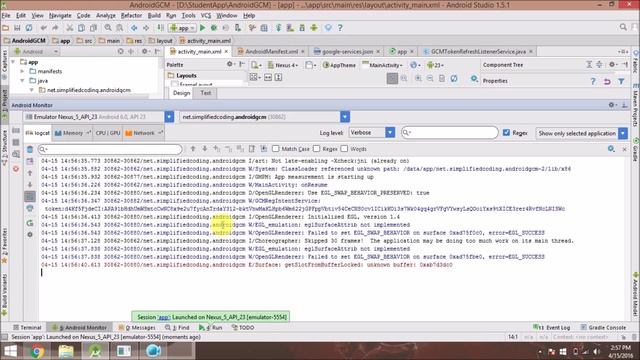Collapse the java folder in tree
640x360 pixels.
pos(23,80)
